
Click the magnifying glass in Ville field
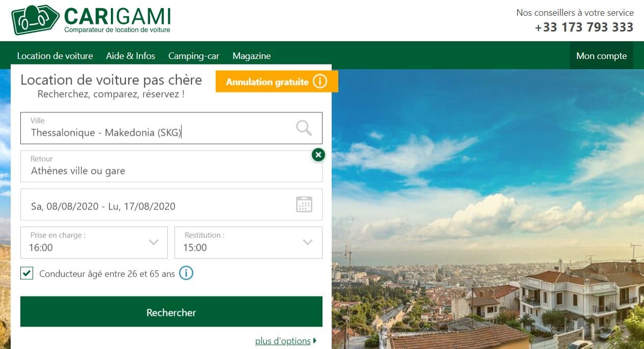click(304, 128)
